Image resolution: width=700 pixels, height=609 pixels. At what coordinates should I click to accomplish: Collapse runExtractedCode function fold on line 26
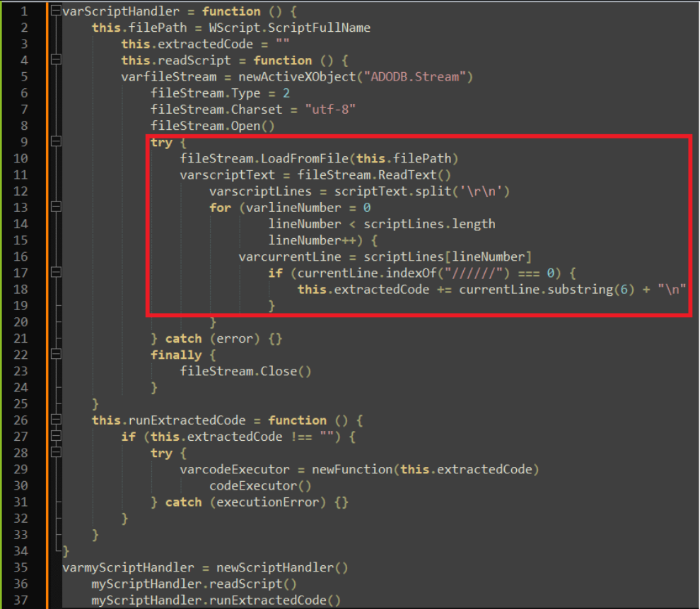[56, 420]
